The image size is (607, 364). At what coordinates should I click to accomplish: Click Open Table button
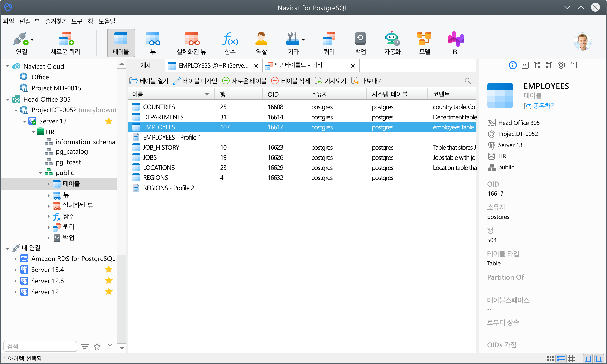pyautogui.click(x=149, y=81)
